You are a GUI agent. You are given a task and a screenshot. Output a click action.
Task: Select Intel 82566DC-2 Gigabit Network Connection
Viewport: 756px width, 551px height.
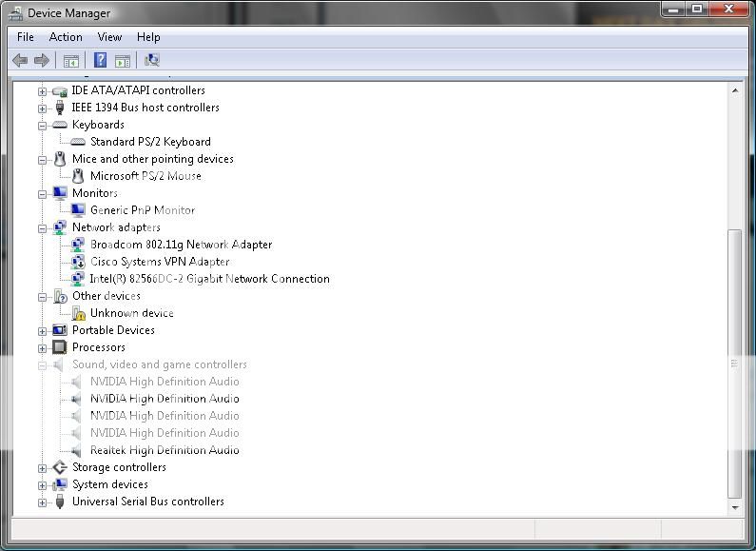click(209, 279)
